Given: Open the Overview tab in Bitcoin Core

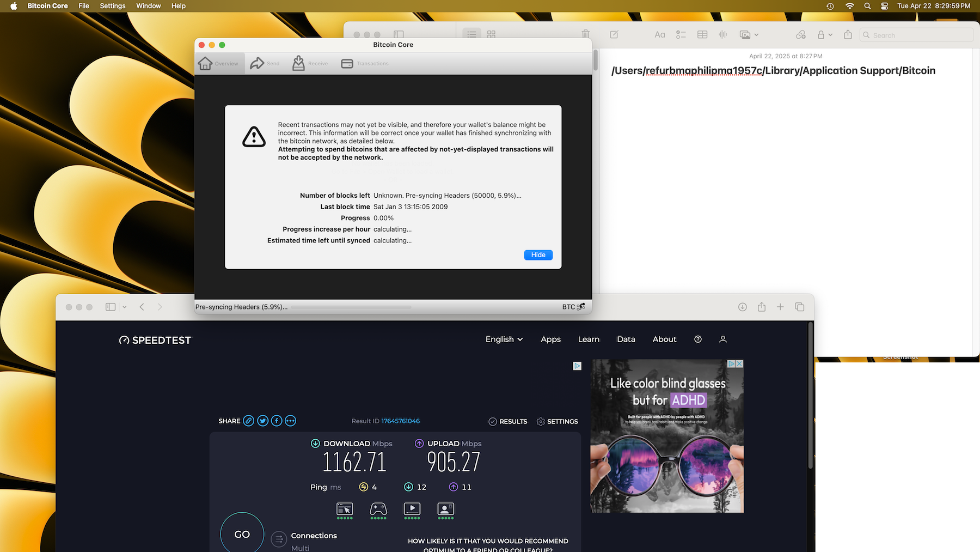Looking at the screenshot, I should pyautogui.click(x=219, y=64).
